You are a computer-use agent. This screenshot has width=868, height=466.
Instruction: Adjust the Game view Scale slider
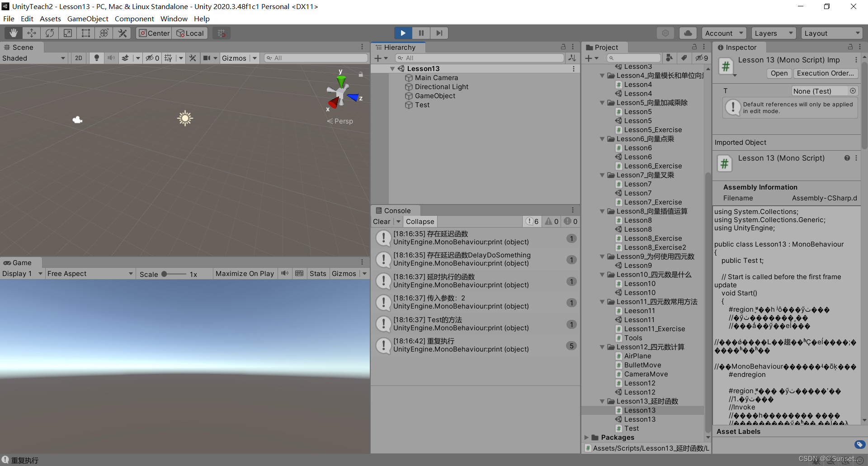tap(175, 274)
